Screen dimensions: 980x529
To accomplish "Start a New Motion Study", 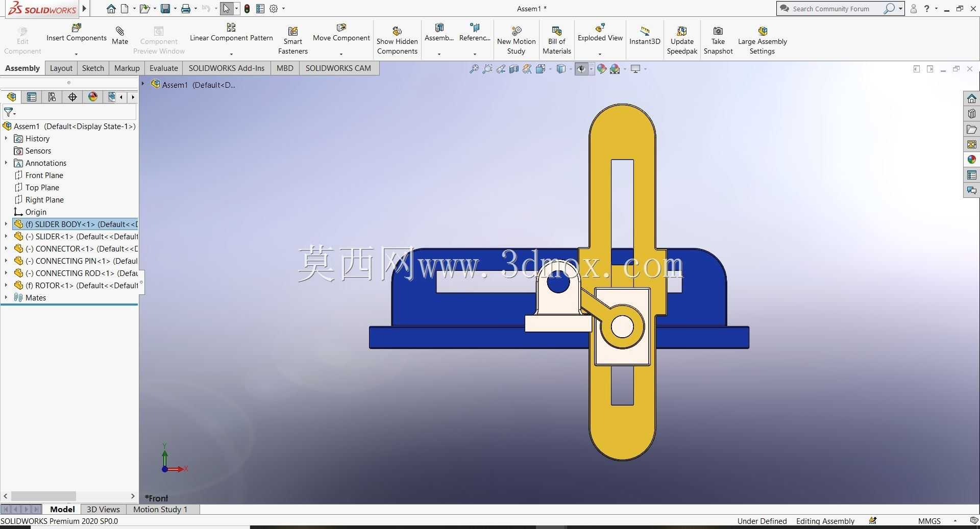I will 516,40.
